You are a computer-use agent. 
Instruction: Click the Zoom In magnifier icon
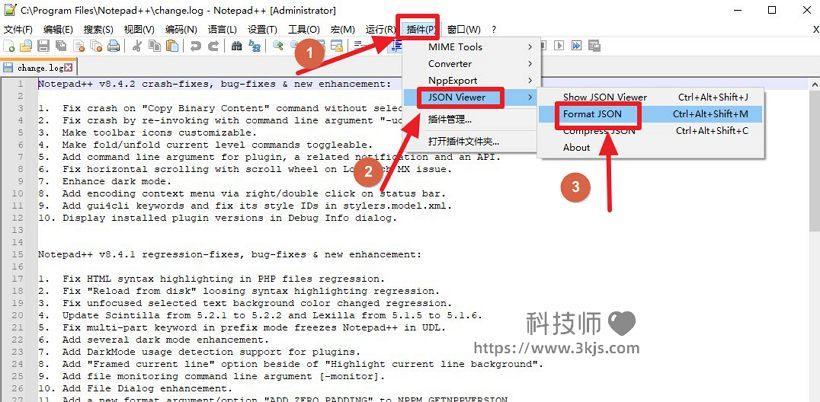tap(278, 47)
